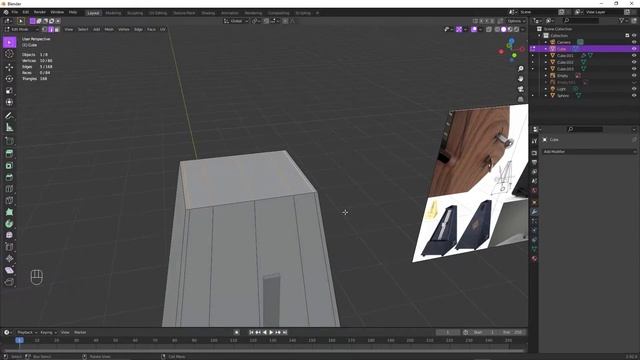This screenshot has height=360, width=640.
Task: Toggle visibility of the Empty object
Action: (x=634, y=76)
